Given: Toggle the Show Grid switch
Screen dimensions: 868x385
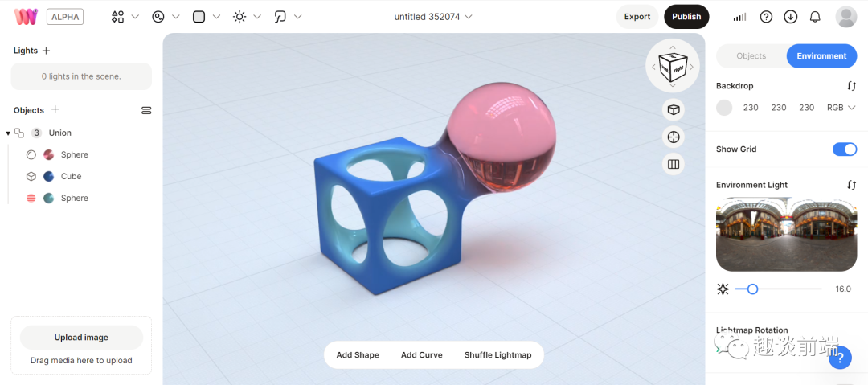Looking at the screenshot, I should tap(845, 149).
